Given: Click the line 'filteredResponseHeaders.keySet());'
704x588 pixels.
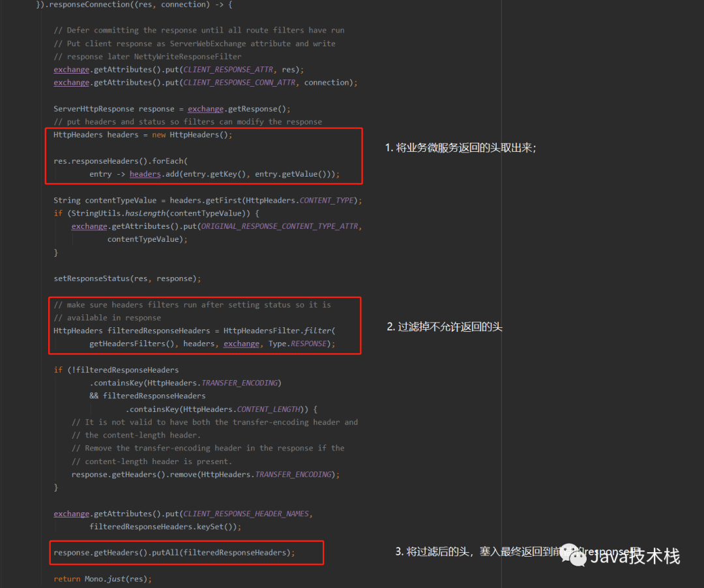Looking at the screenshot, I should click(x=165, y=527).
